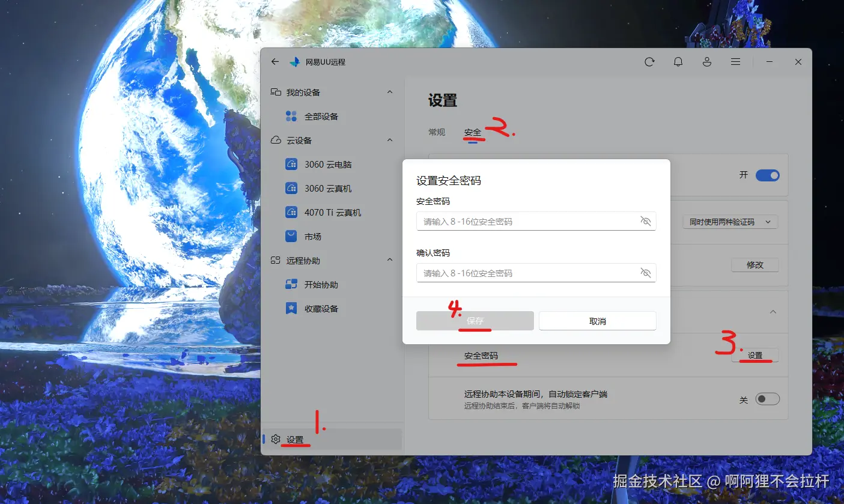Click the 确认密码 input field
This screenshot has height=504, width=844.
coord(536,273)
